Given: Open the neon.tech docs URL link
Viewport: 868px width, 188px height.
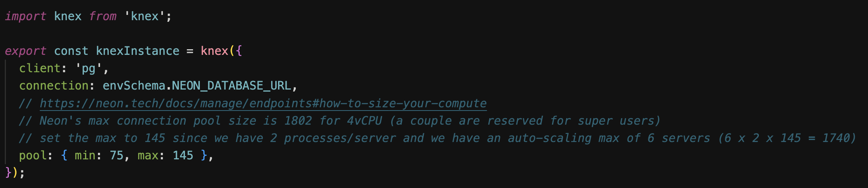Looking at the screenshot, I should [263, 103].
